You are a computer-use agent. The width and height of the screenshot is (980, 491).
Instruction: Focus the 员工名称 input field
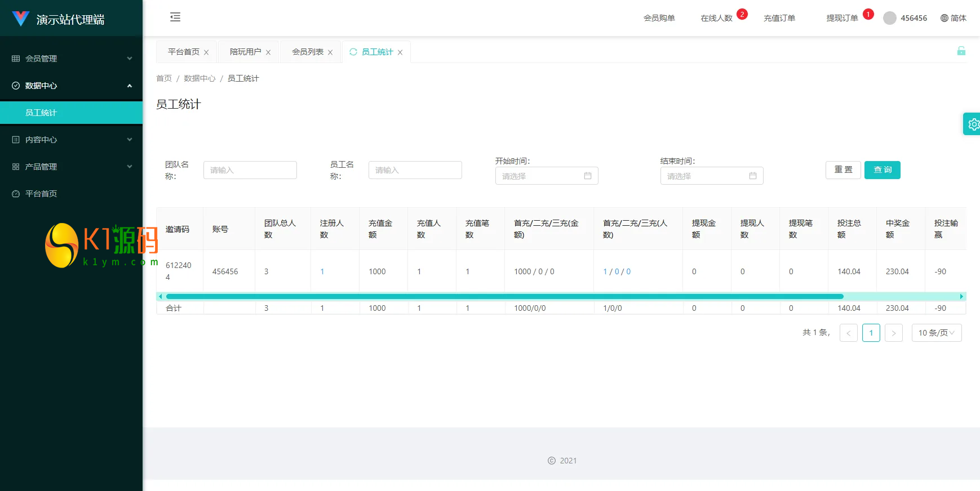(415, 170)
